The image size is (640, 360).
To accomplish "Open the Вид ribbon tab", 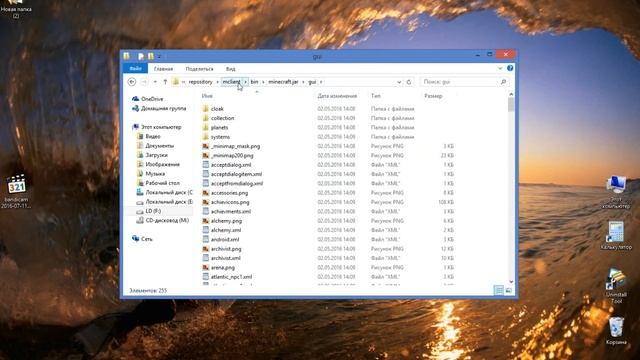I will tap(231, 69).
